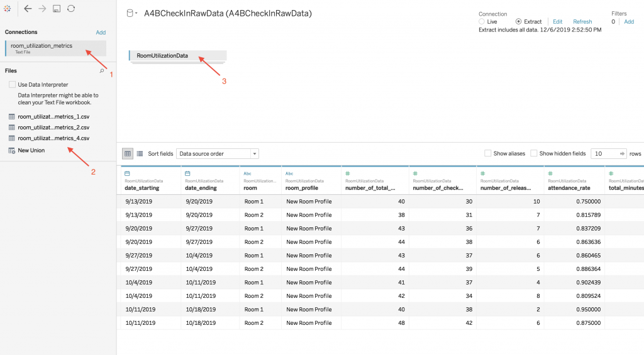Screen dimensions: 644x355
Task: Save using the floppy disk icon
Action: coord(57,9)
